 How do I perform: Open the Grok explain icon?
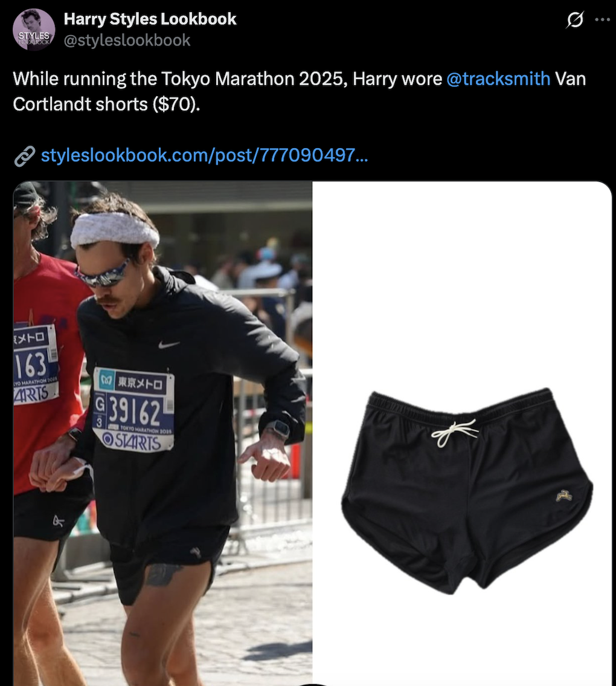coord(575,20)
